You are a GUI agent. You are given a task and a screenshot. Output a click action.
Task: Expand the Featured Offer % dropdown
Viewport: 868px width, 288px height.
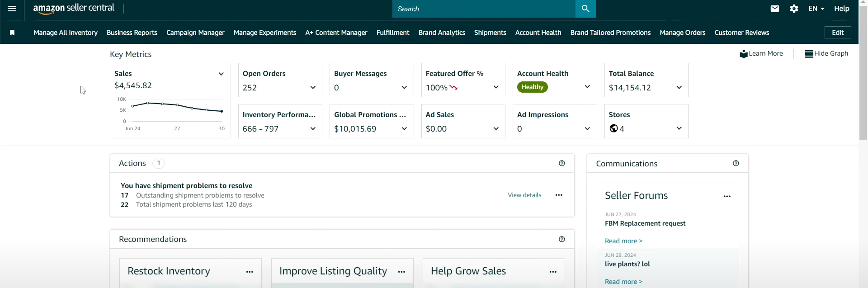coord(496,87)
